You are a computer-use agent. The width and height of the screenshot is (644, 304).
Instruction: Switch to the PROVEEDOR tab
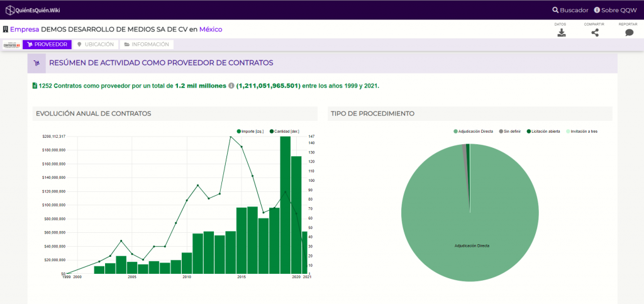47,44
